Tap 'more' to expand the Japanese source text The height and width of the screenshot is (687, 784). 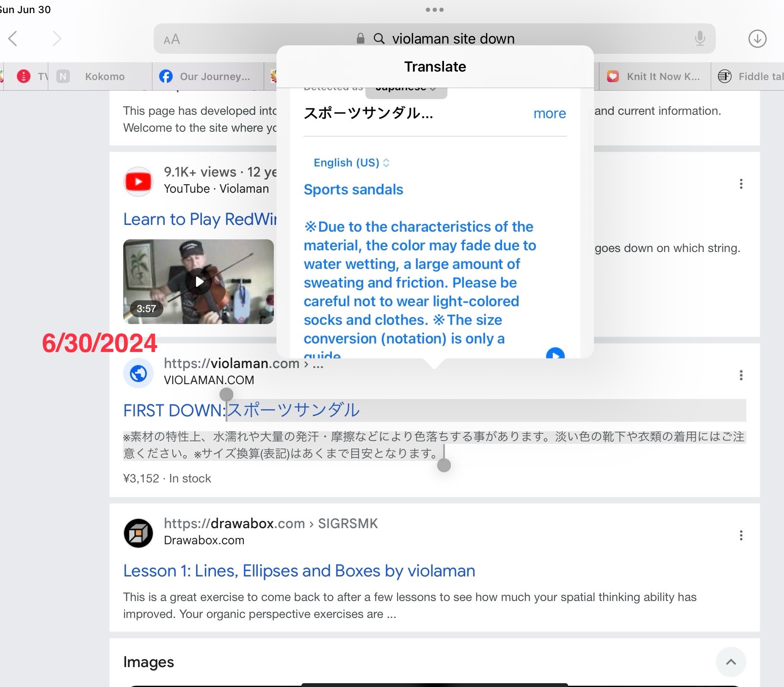click(x=549, y=113)
